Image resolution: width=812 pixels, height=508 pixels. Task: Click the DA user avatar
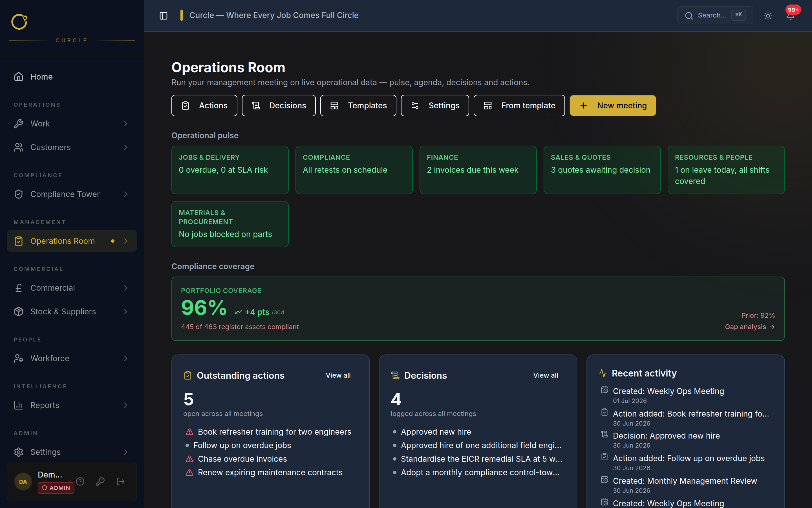[23, 481]
